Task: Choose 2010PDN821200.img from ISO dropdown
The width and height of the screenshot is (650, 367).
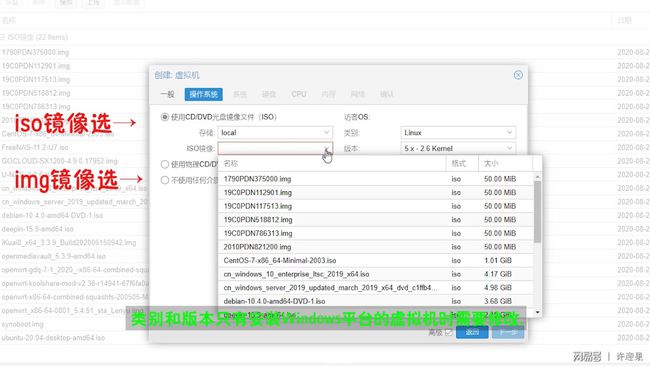Action: tap(376, 247)
